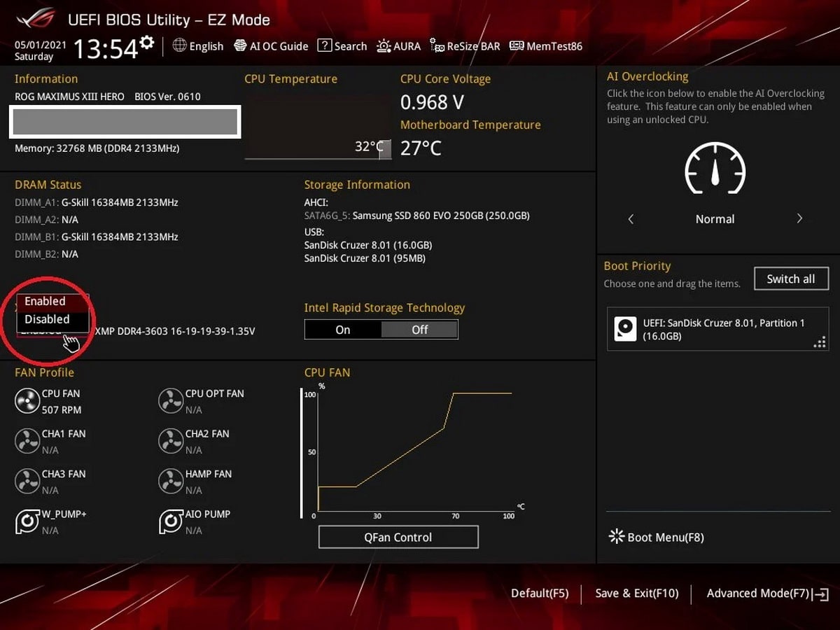Click the QFan Control button

pyautogui.click(x=398, y=538)
